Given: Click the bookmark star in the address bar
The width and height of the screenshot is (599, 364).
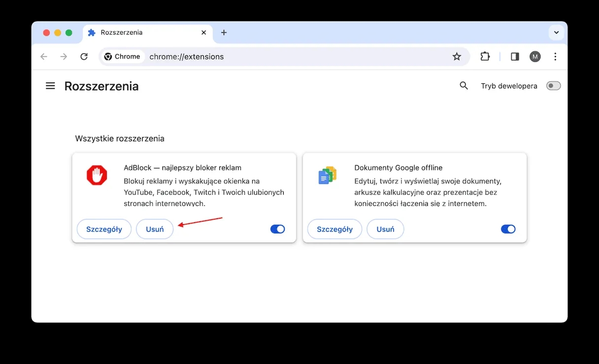Looking at the screenshot, I should [456, 56].
